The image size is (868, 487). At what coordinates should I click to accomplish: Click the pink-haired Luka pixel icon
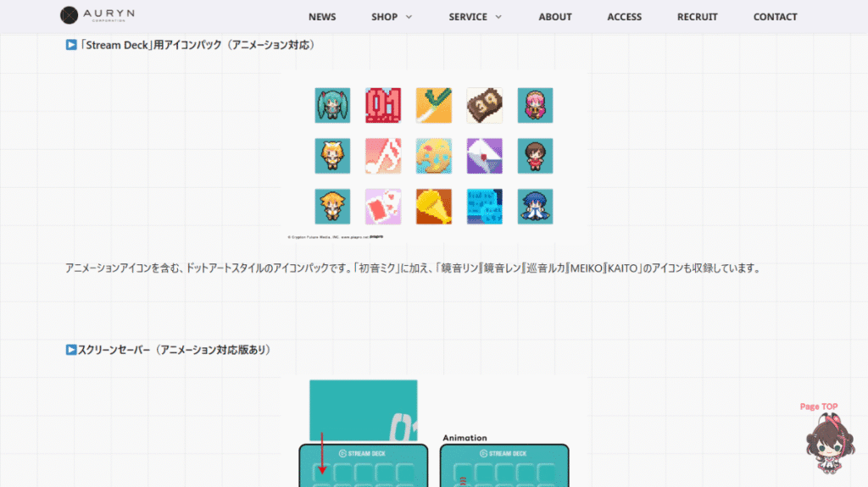point(536,105)
